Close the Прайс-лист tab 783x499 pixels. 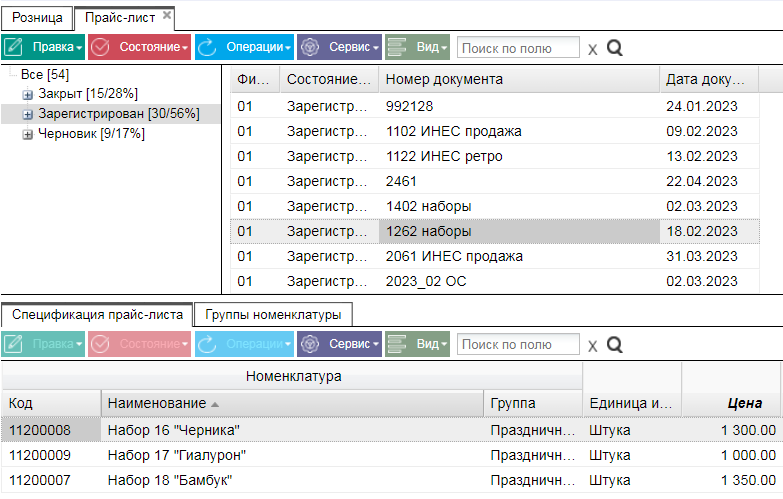tap(167, 15)
